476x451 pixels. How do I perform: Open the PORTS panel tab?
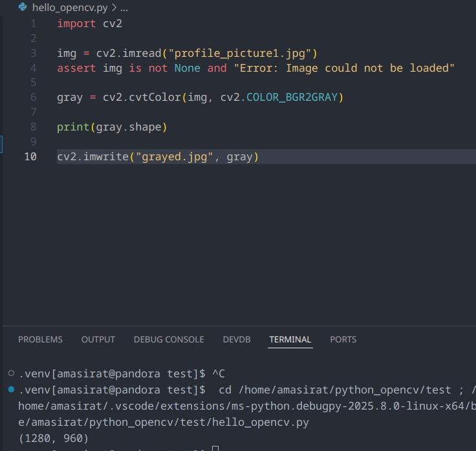click(343, 339)
